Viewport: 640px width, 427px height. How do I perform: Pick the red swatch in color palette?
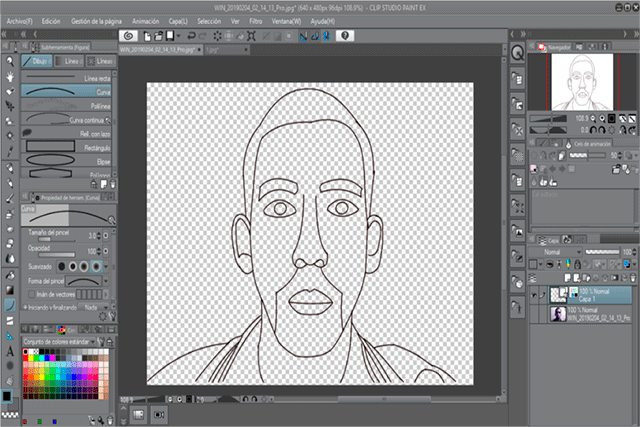[26, 358]
